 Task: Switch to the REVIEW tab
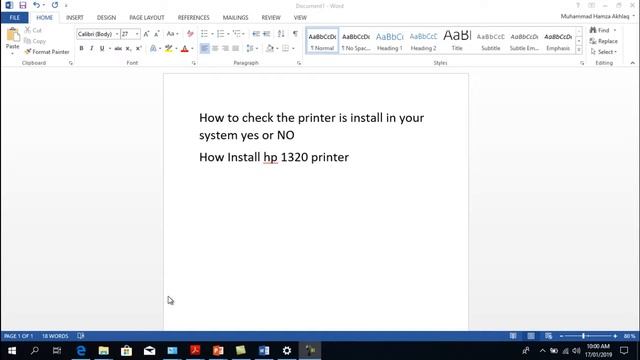[x=271, y=18]
